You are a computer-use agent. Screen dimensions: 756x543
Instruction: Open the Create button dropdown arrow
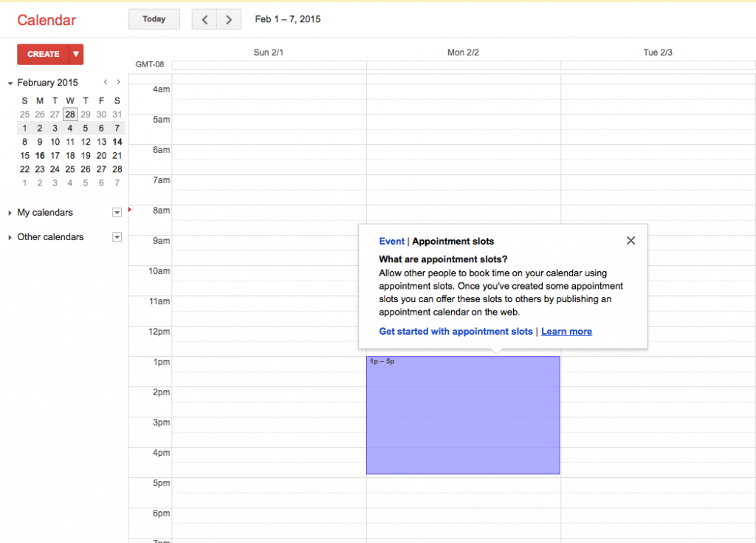(x=76, y=54)
